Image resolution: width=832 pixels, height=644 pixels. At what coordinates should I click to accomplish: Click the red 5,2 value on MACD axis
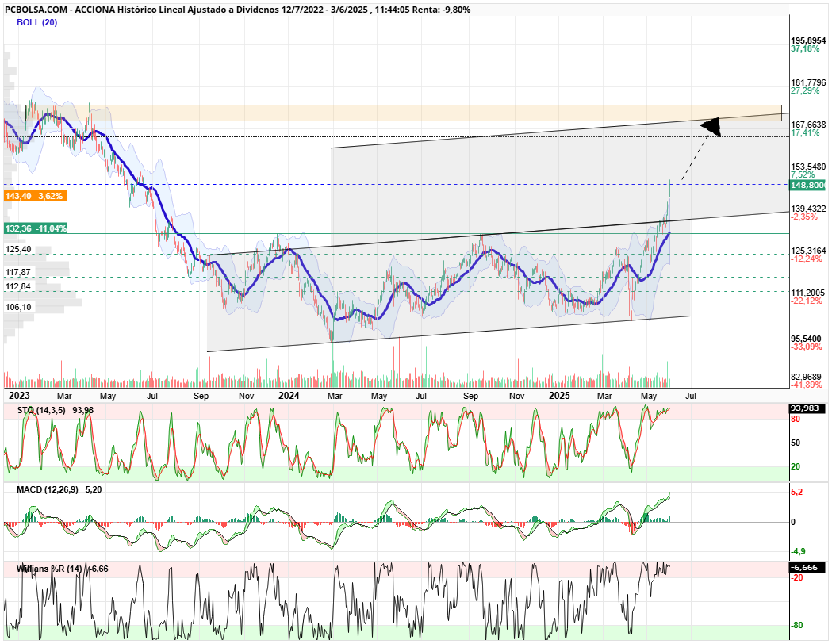point(796,493)
